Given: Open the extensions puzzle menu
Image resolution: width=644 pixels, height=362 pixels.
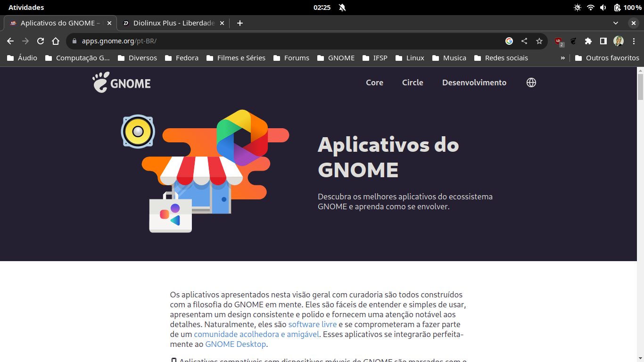Looking at the screenshot, I should point(588,41).
